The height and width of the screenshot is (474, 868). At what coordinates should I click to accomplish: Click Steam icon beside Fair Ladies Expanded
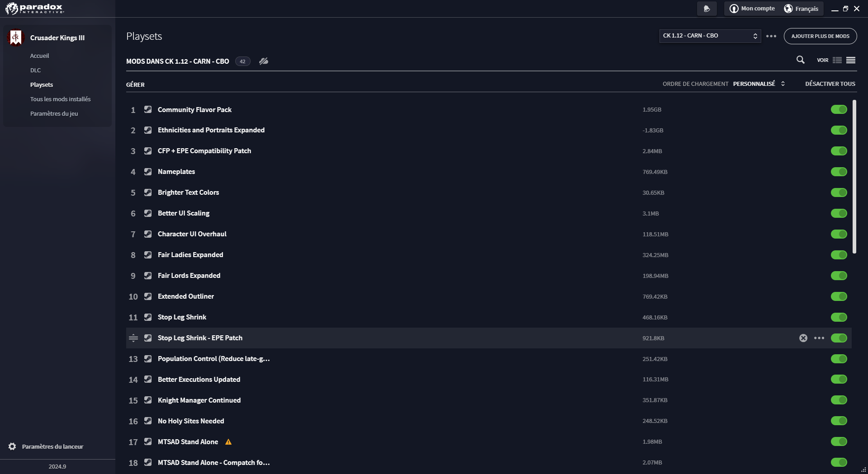tap(148, 255)
